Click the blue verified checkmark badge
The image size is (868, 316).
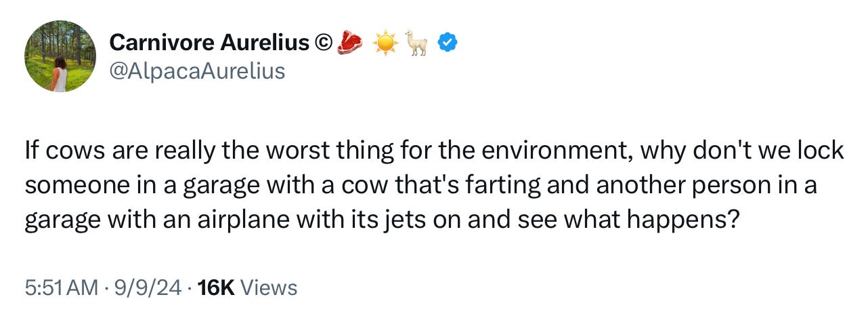[x=448, y=43]
